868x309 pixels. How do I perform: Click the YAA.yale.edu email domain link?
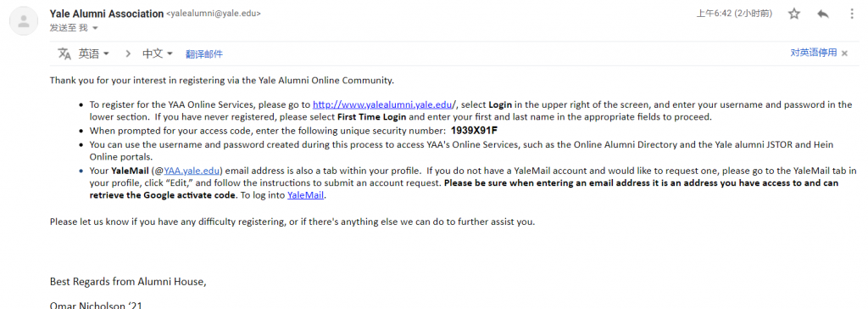[x=192, y=171]
